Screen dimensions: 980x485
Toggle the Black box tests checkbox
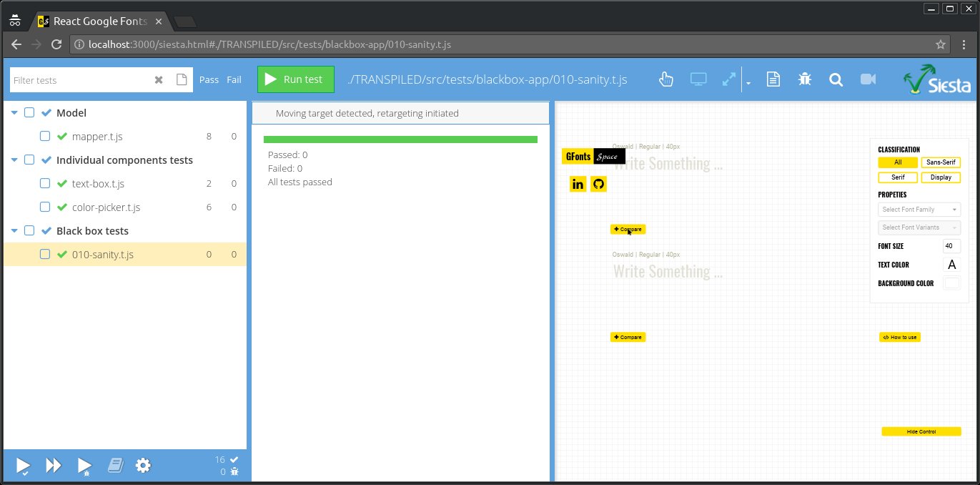29,231
